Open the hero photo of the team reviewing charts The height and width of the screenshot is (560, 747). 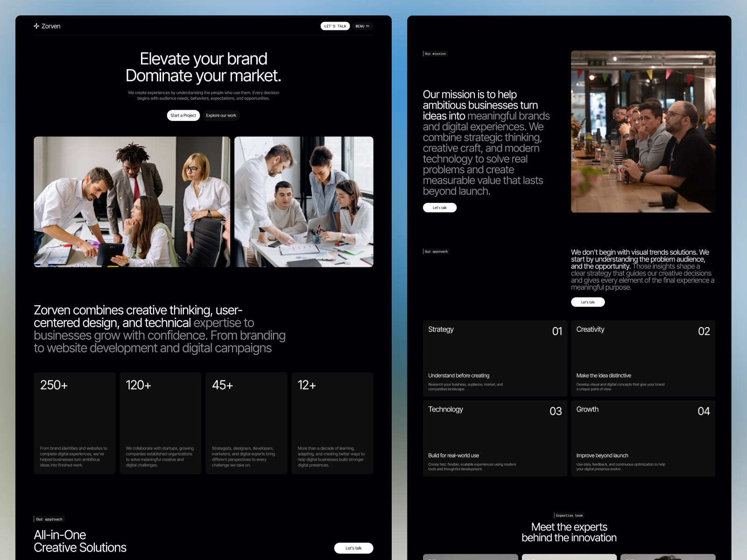pyautogui.click(x=304, y=202)
